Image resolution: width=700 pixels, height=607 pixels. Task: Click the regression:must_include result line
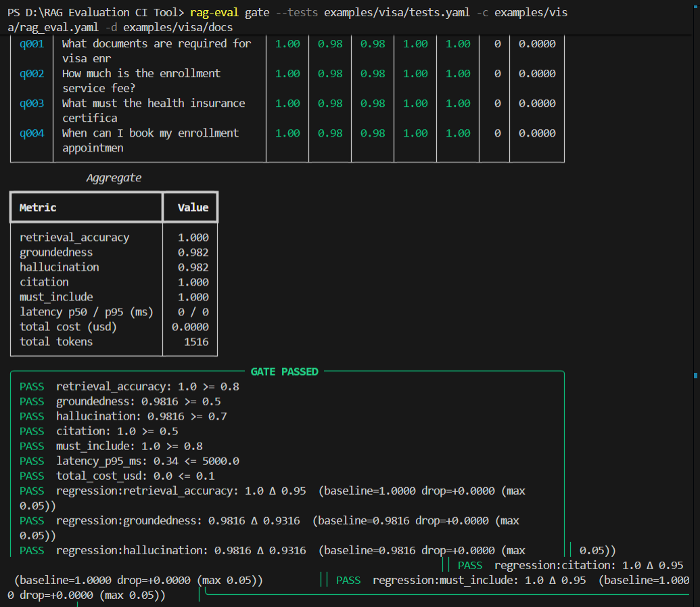click(x=513, y=580)
